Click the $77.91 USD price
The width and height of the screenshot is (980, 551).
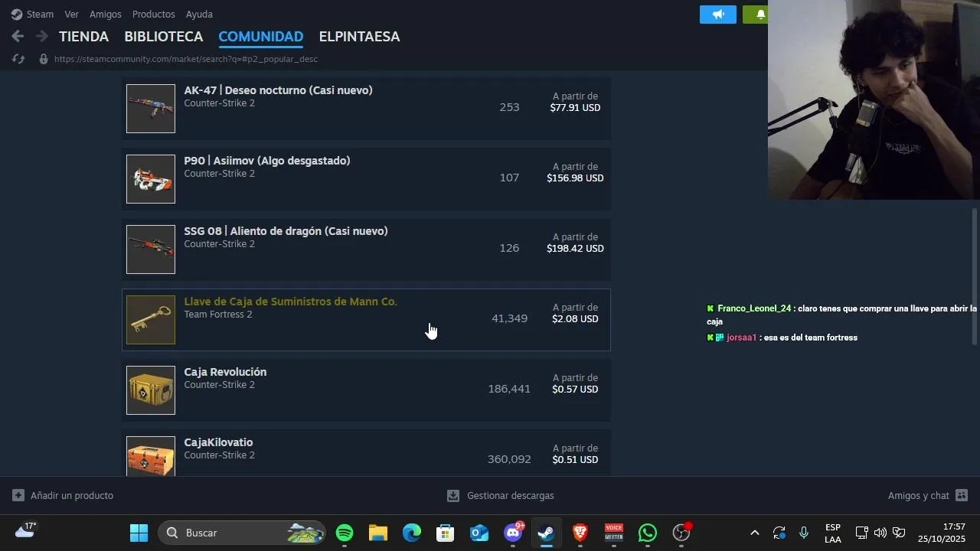(575, 108)
